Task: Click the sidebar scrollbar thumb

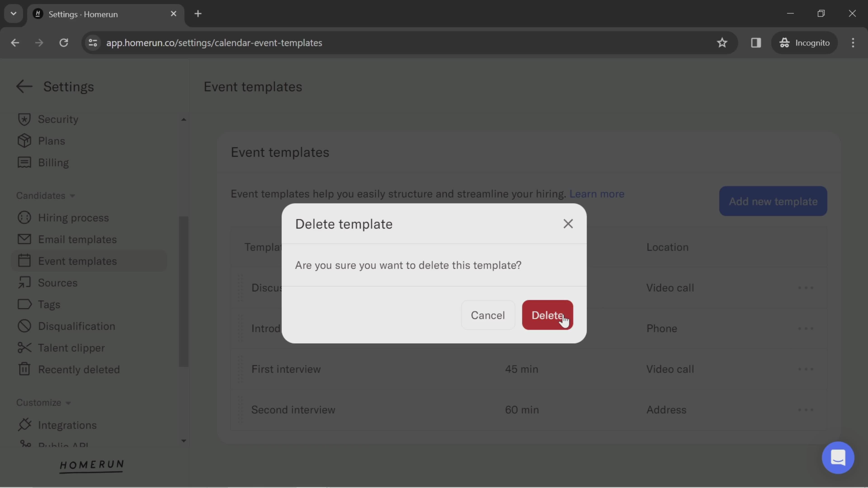Action: tap(184, 291)
